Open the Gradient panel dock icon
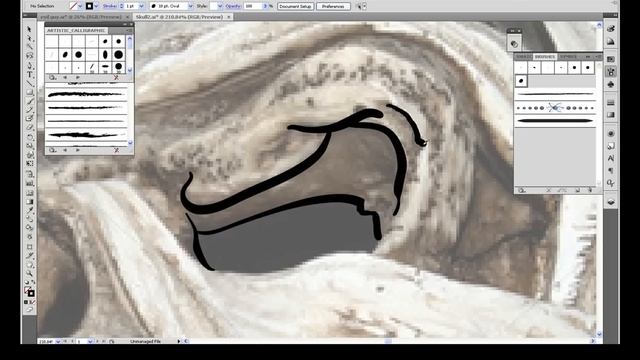This screenshot has width=640, height=360. (x=611, y=115)
